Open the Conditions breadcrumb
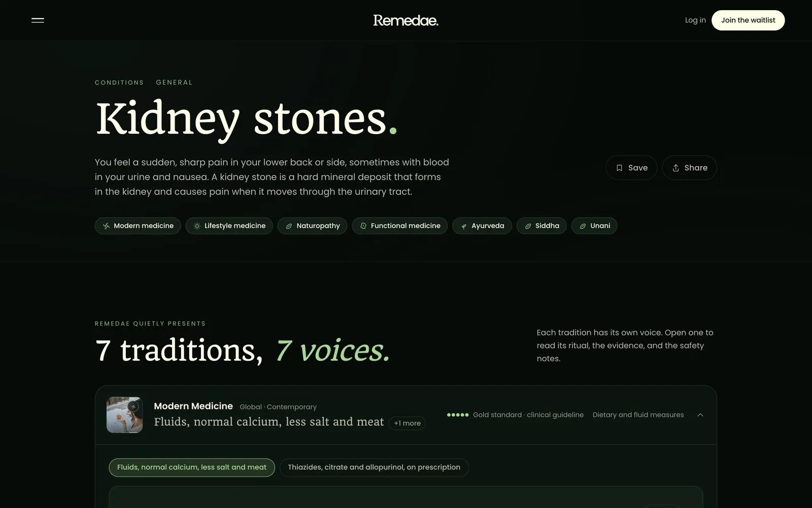Screen dimensions: 812x508 (119, 82)
